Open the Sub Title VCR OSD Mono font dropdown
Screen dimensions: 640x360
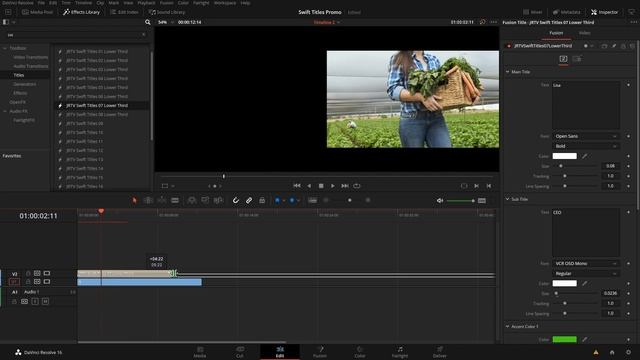586,263
